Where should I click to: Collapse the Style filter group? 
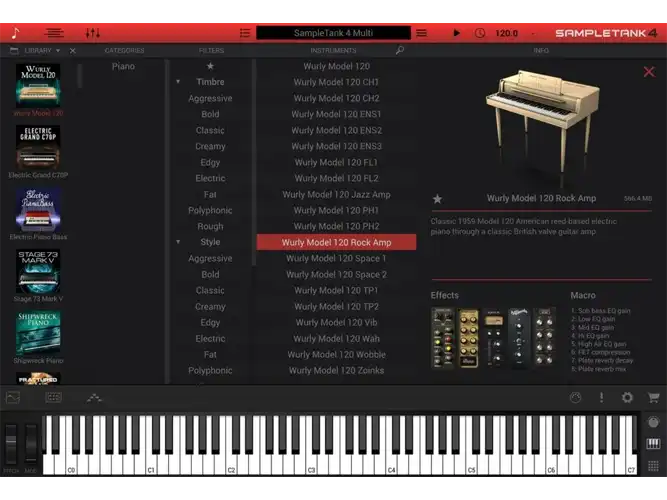pyautogui.click(x=178, y=242)
